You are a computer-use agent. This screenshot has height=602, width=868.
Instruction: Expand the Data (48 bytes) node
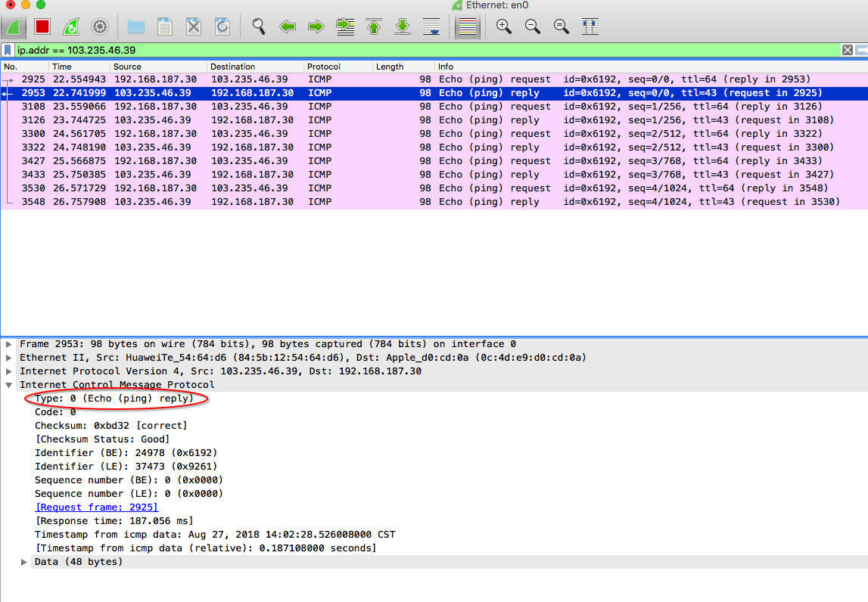click(x=23, y=562)
